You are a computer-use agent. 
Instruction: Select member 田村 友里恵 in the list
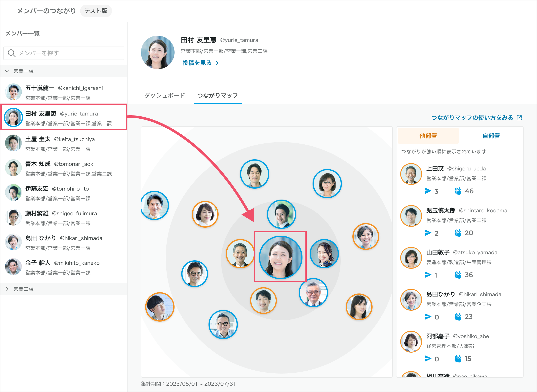pos(64,117)
